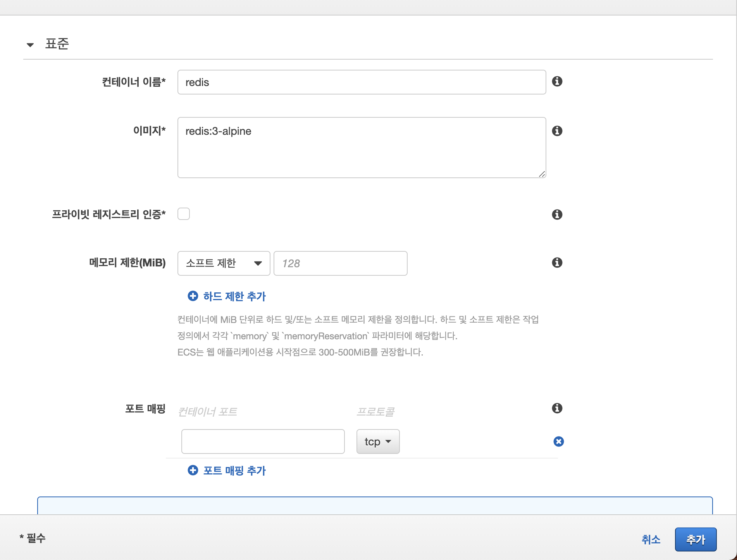Show info for 프라이빗 레지스트리 인증
The image size is (737, 560).
coord(557,215)
